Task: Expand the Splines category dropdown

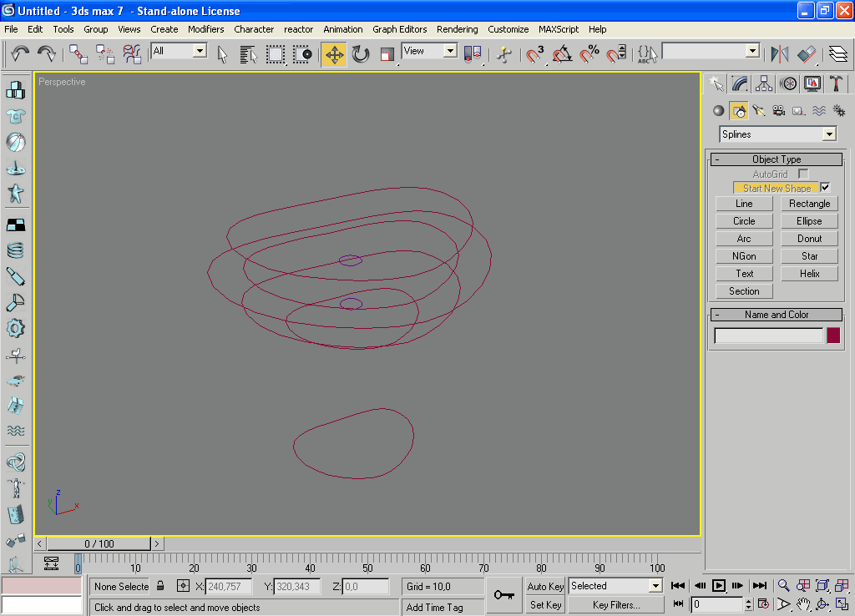Action: point(829,134)
